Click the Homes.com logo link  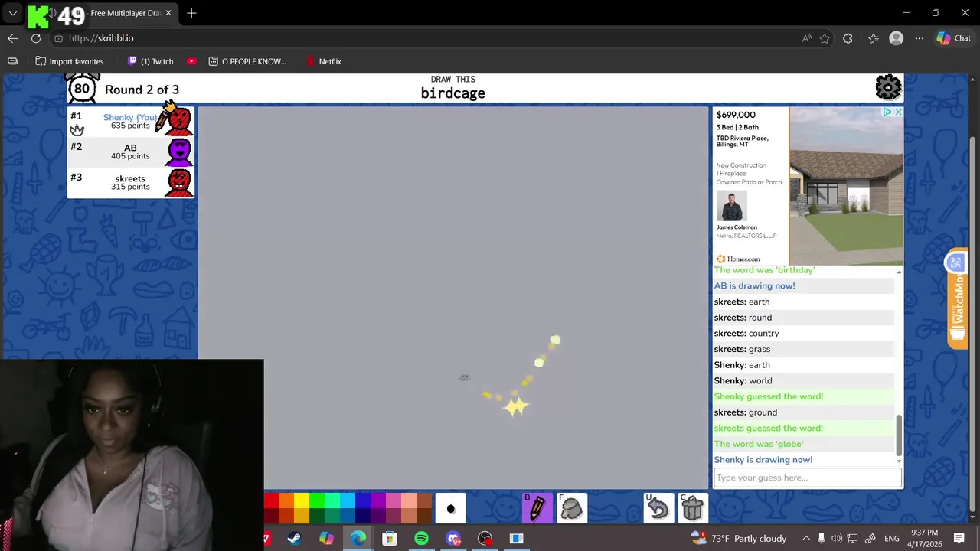(738, 259)
